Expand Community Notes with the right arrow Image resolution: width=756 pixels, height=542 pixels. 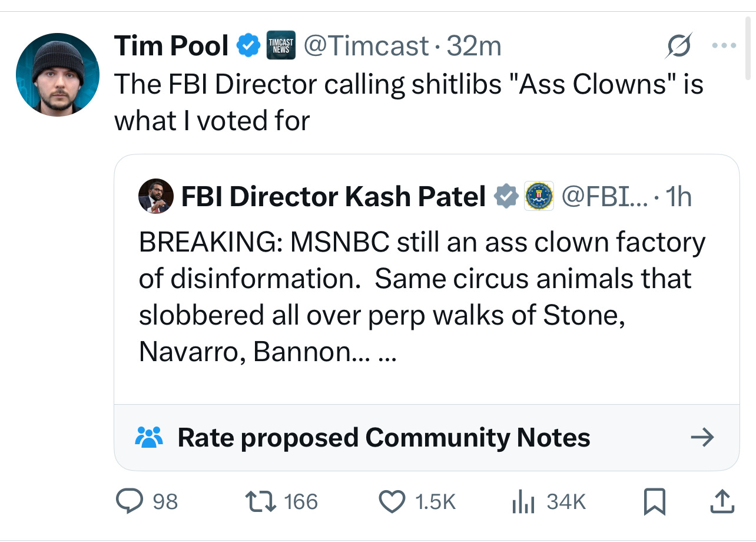(702, 437)
